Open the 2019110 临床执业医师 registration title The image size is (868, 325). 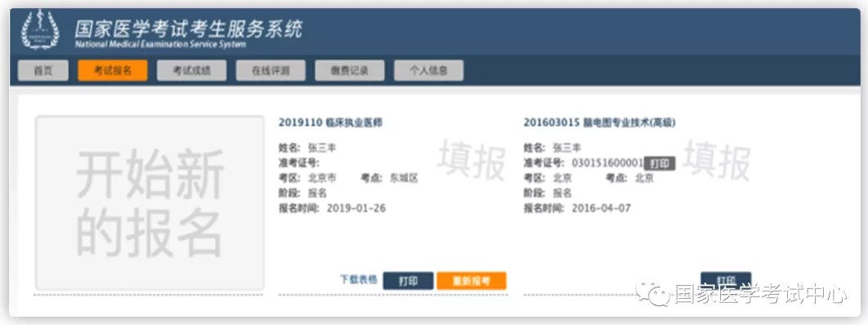click(x=330, y=122)
